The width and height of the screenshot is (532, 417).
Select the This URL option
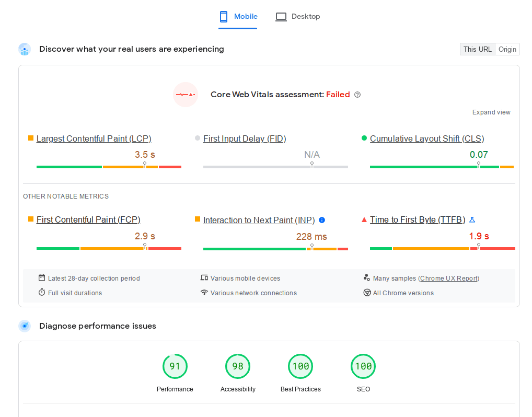pyautogui.click(x=477, y=49)
